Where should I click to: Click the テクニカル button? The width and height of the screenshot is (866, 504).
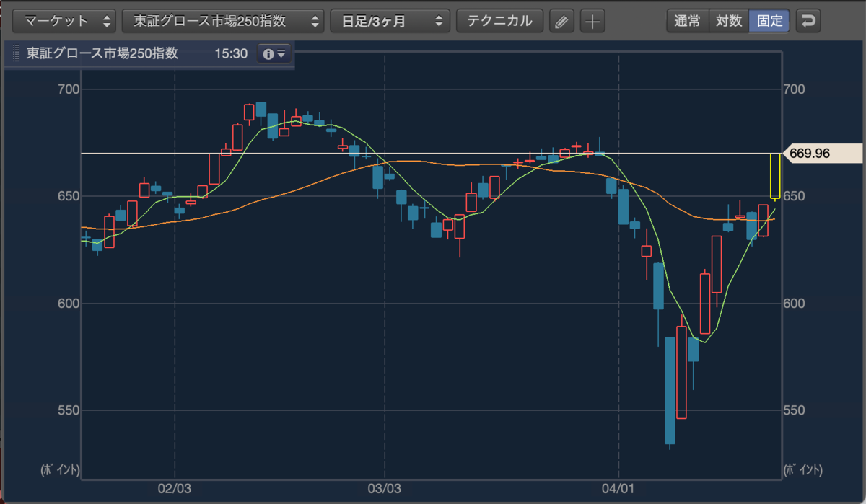[499, 21]
